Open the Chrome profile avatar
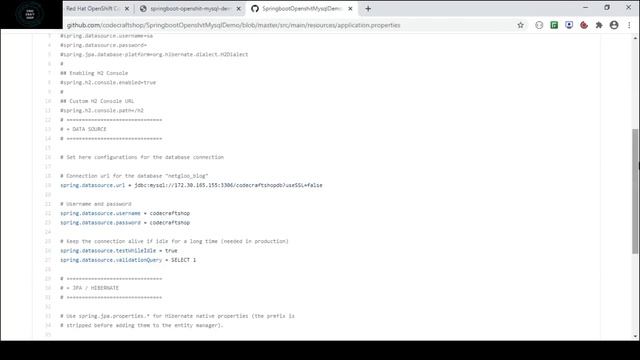The height and width of the screenshot is (360, 640). 614,25
